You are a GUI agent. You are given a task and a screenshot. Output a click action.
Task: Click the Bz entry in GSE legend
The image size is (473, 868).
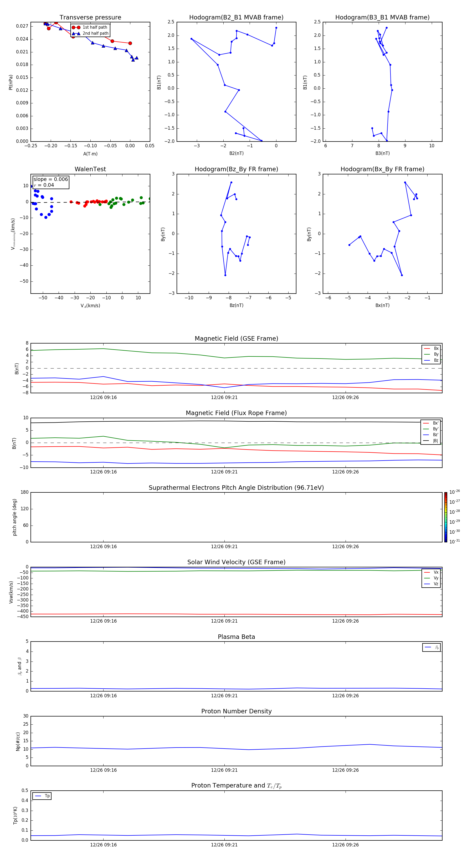click(431, 361)
